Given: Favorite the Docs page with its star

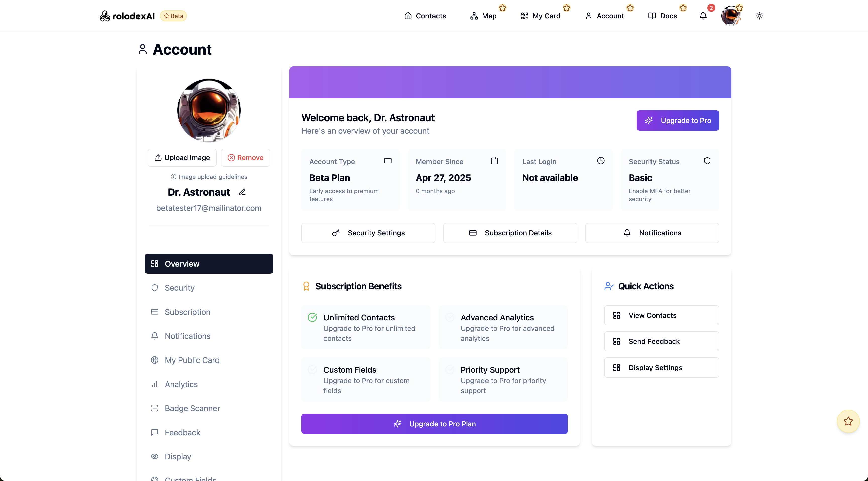Looking at the screenshot, I should click(683, 8).
